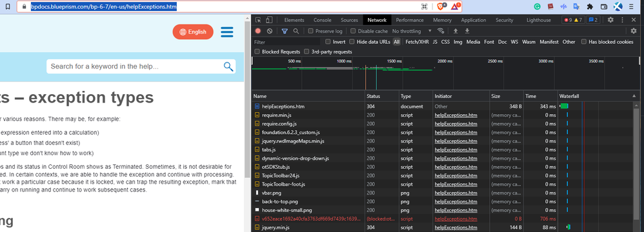Click the Brave Shields lion icon
The image size is (644, 232).
441,6
